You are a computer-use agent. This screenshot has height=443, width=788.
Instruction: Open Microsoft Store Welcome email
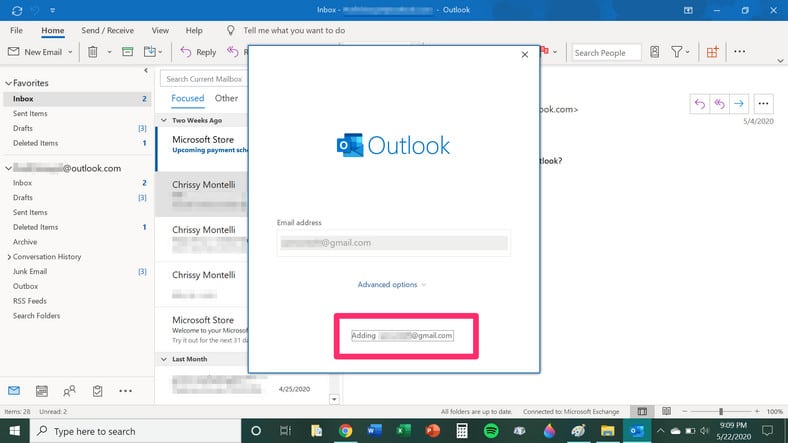[202, 329]
